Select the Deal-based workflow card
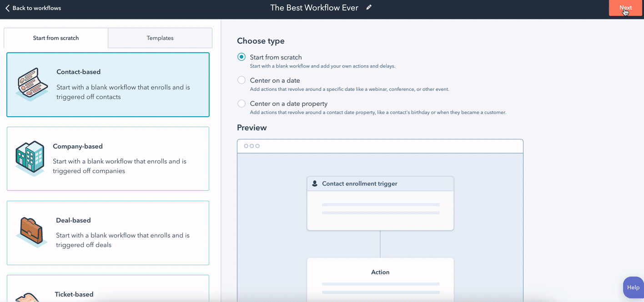This screenshot has width=644, height=302. click(x=108, y=233)
